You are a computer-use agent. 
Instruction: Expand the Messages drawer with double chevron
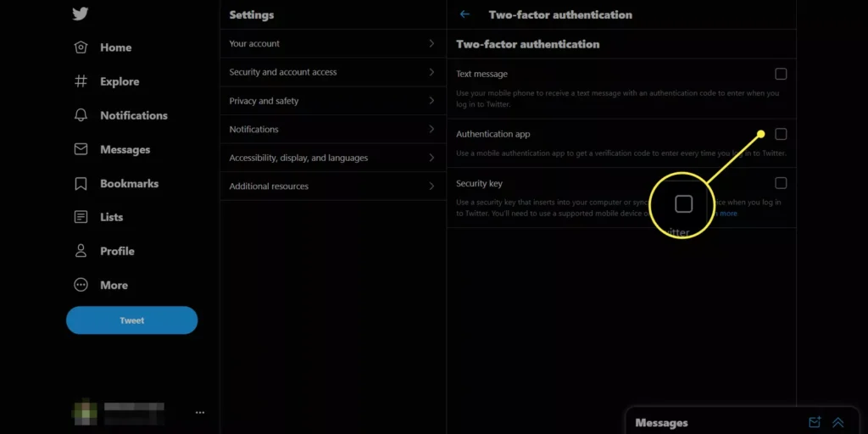838,422
